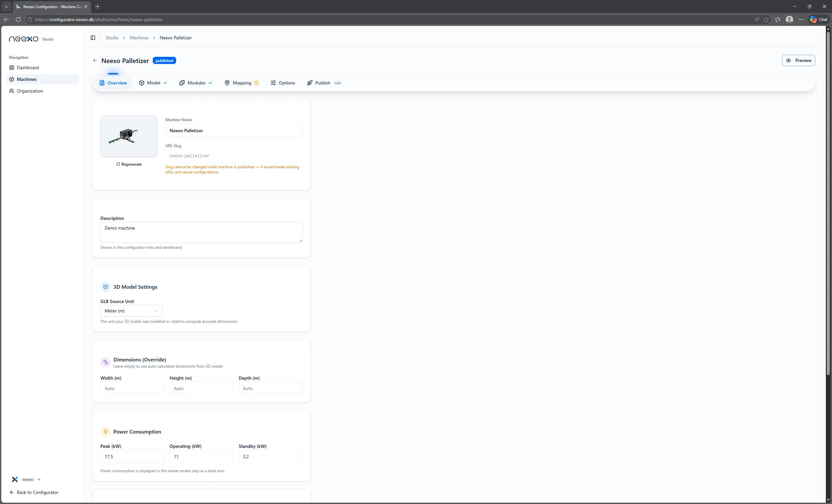Click the Live label on Publish tab
Image resolution: width=832 pixels, height=504 pixels.
338,83
